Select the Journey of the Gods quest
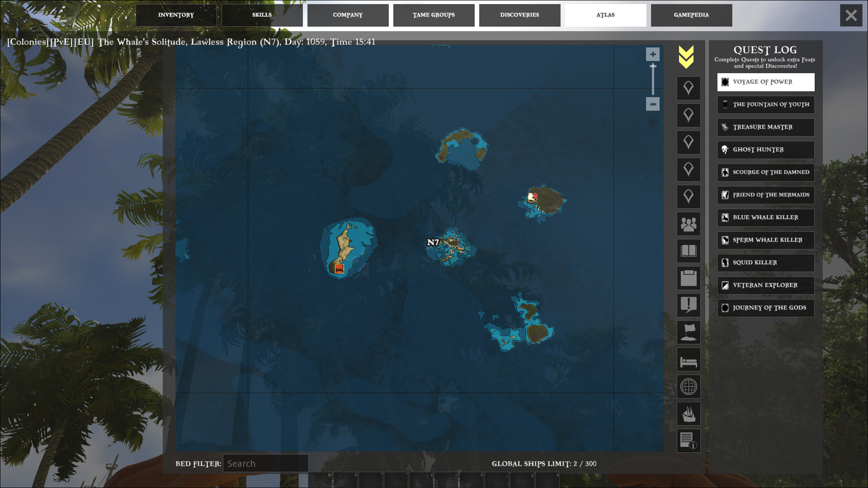 tap(766, 308)
